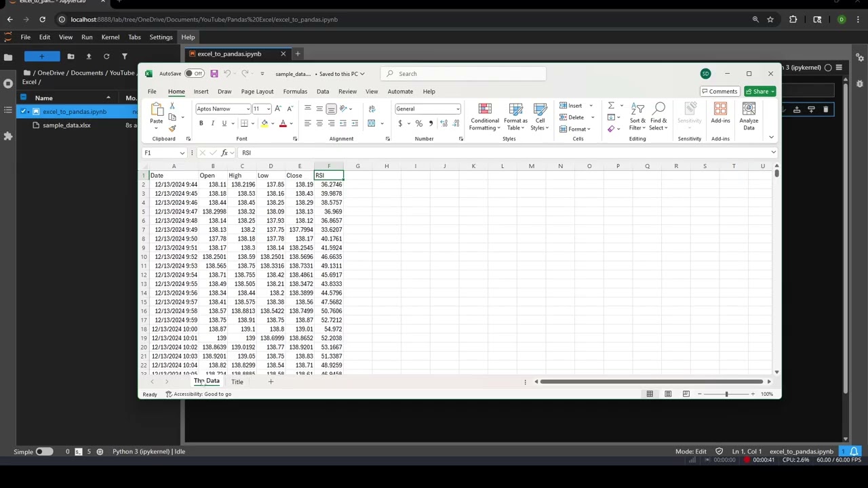Open Chrome bookmark star icon
This screenshot has width=868, height=488.
click(x=770, y=20)
